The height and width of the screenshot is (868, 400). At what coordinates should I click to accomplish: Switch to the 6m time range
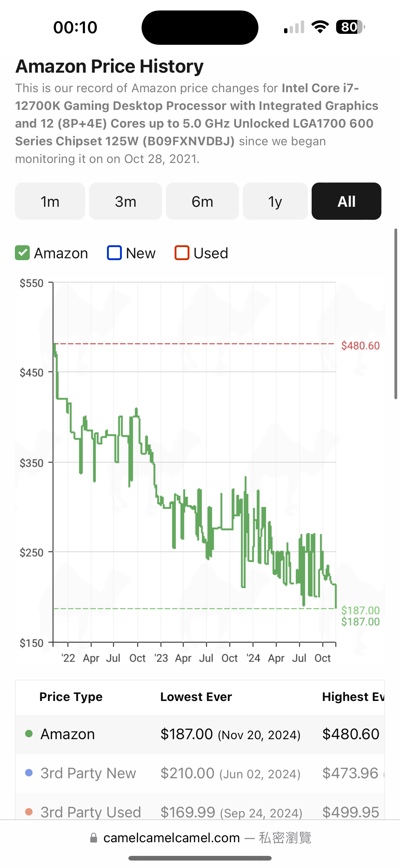[202, 201]
